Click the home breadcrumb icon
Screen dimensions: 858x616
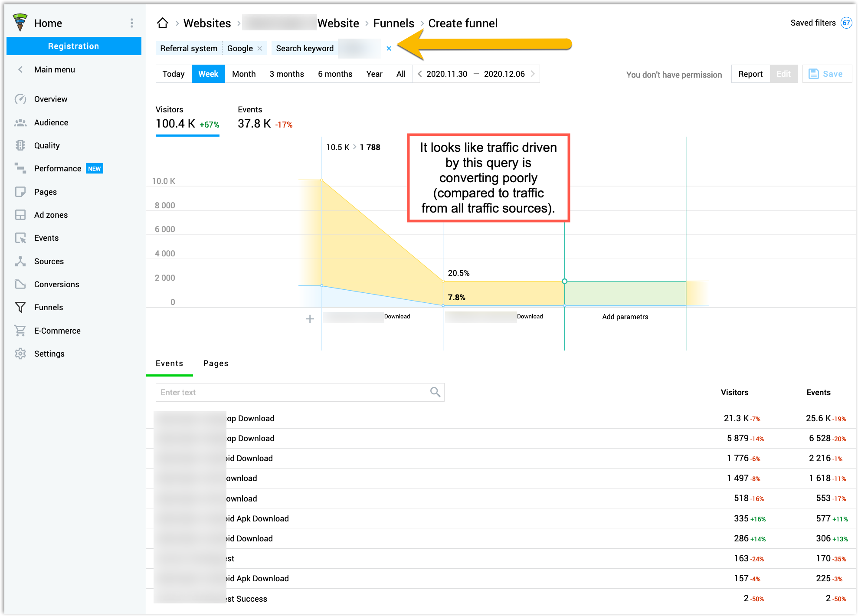click(163, 23)
